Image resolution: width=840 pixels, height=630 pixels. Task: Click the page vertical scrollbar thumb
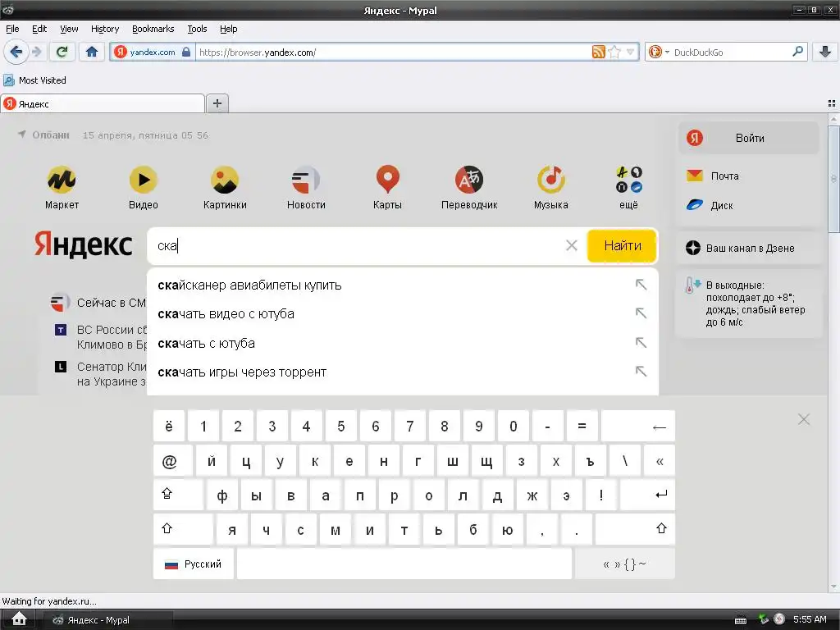[x=833, y=179]
